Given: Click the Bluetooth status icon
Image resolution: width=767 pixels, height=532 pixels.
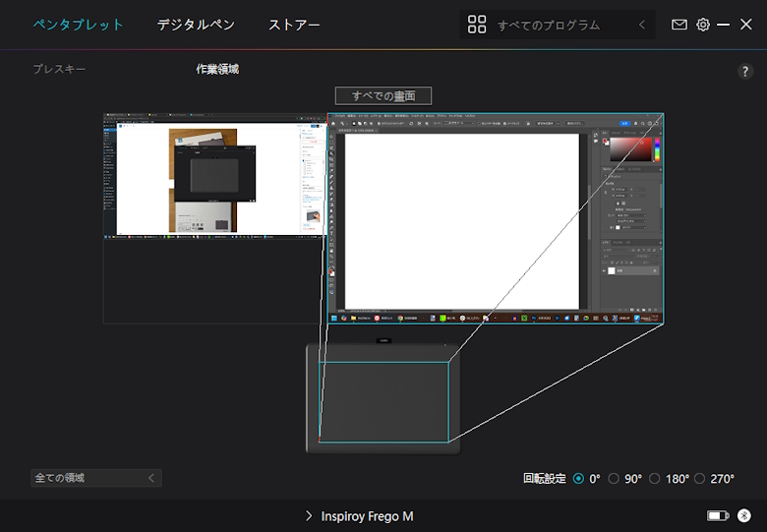Looking at the screenshot, I should click(744, 515).
